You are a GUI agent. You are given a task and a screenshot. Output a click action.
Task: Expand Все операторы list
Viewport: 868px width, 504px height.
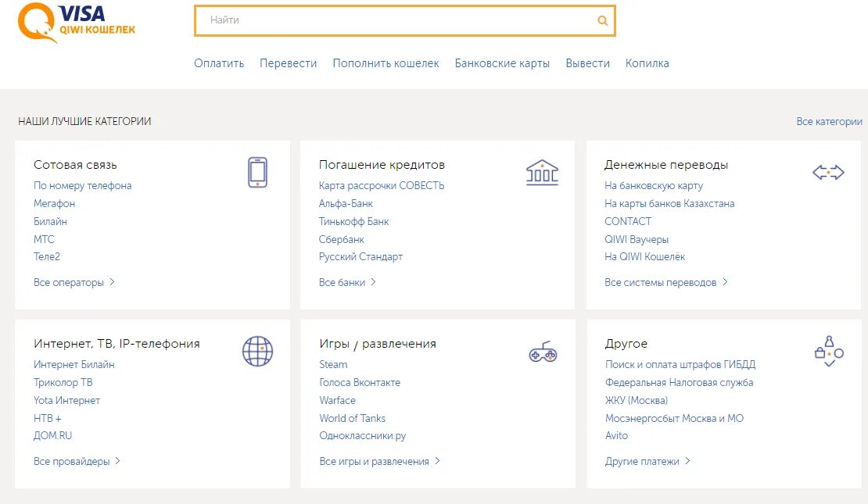click(x=74, y=282)
